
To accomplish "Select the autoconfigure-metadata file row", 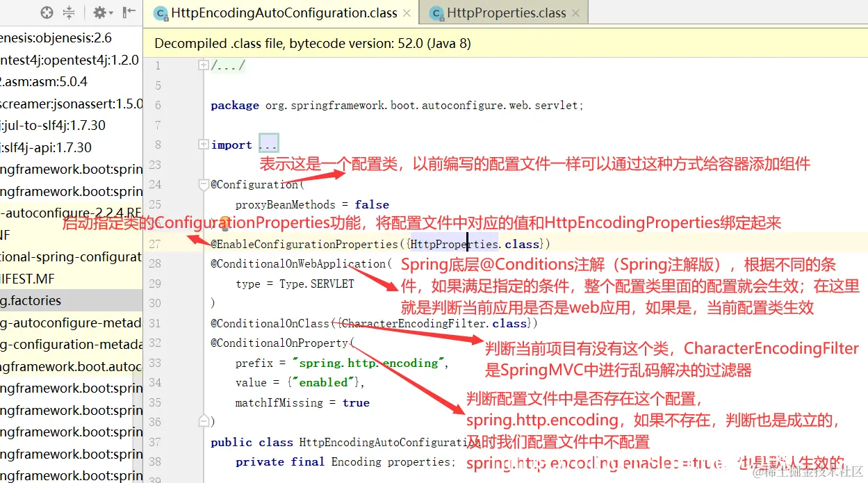I will [x=69, y=322].
